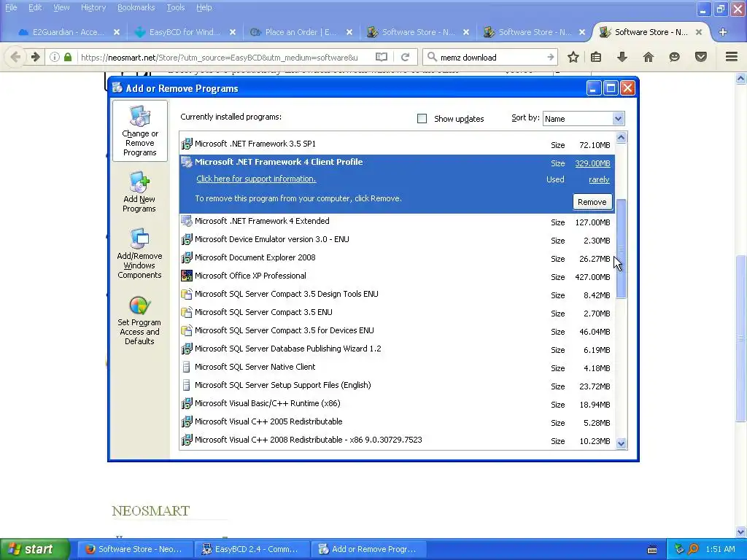This screenshot has height=560, width=747.
Task: Open the Help menu
Action: [x=204, y=7]
